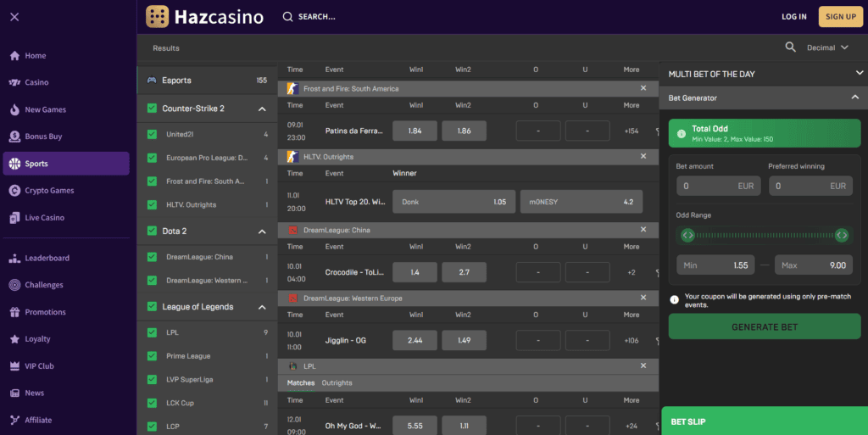Click info icon near coupon notice
868x435 pixels.
coord(674,300)
